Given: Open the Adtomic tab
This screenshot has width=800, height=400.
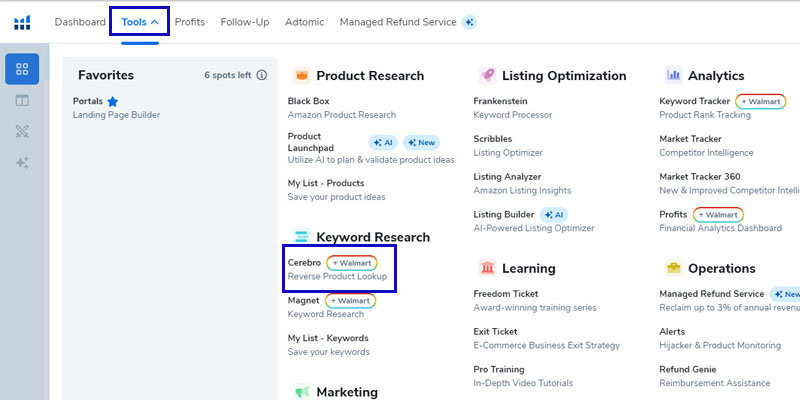Looking at the screenshot, I should pyautogui.click(x=305, y=22).
